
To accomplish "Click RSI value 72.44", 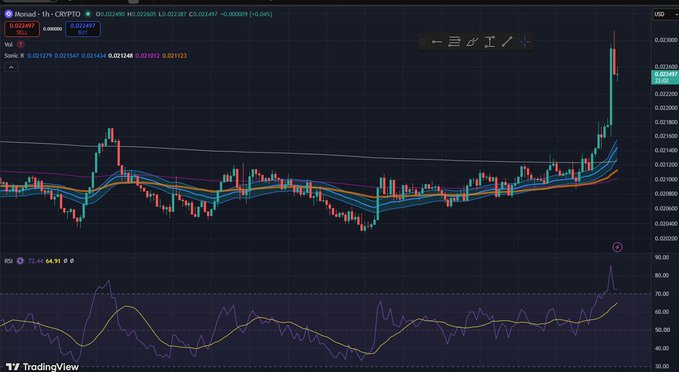I will click(35, 261).
